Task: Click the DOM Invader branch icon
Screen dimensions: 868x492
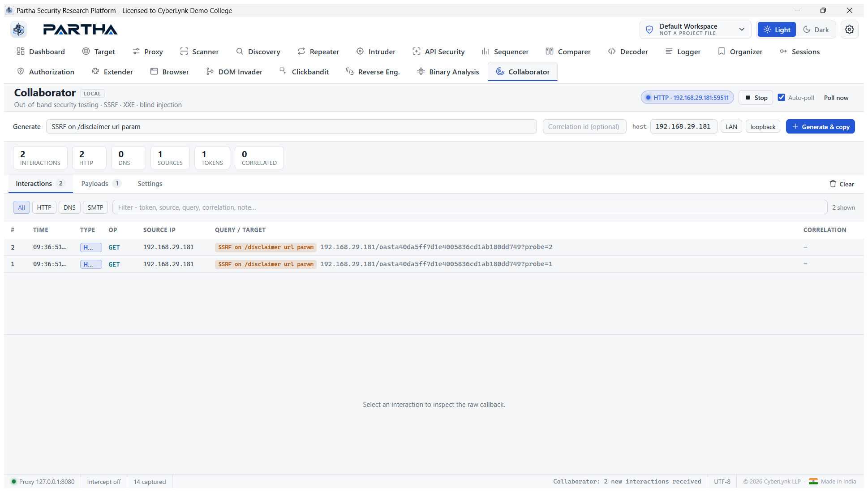Action: click(210, 72)
